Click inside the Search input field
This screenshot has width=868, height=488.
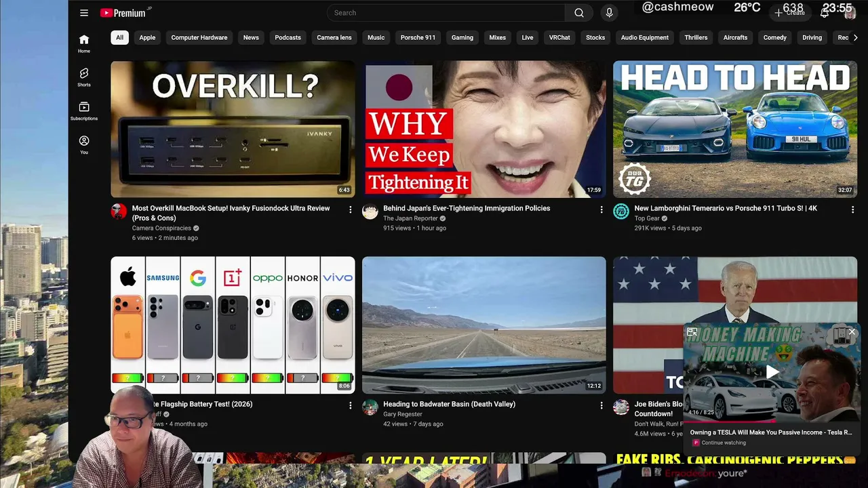click(446, 13)
